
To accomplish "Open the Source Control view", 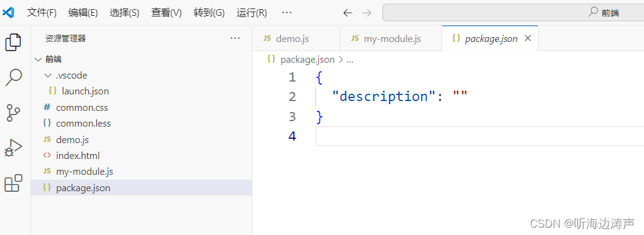I will (x=13, y=113).
